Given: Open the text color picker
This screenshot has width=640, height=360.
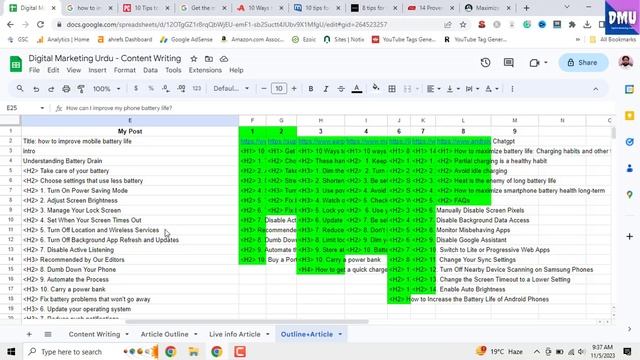Looking at the screenshot, I should (357, 89).
